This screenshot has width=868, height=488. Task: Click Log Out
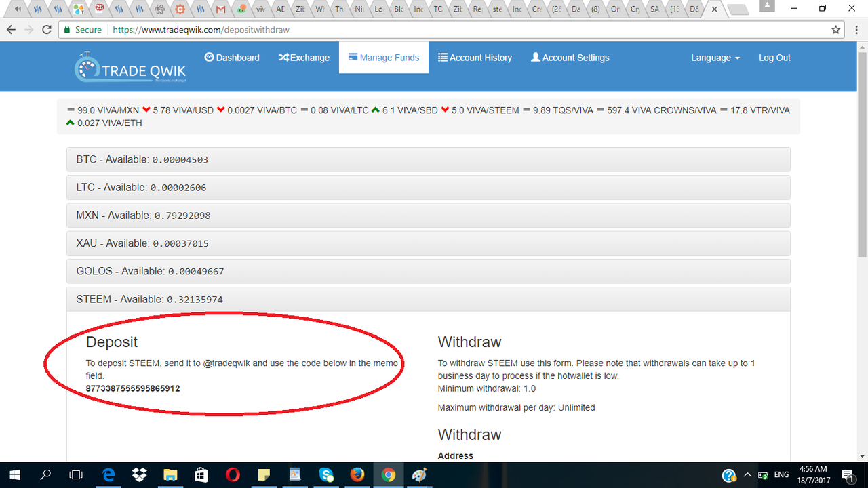pyautogui.click(x=774, y=58)
